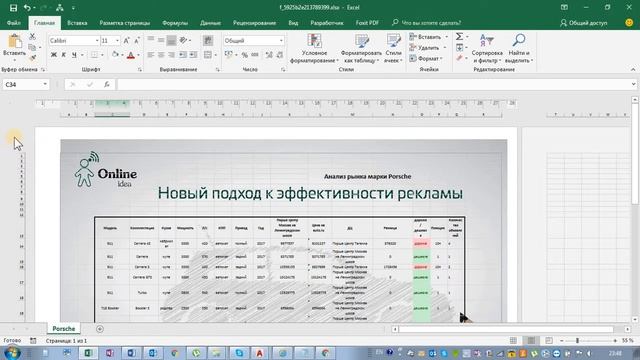Adjust the zoom slider handle
This screenshot has height=360, width=640.
coord(577,340)
